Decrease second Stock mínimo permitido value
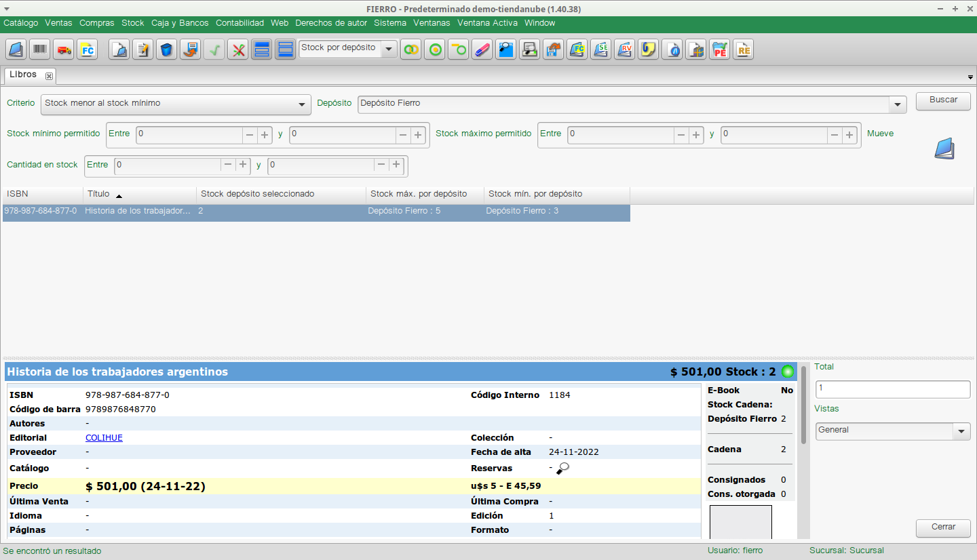The width and height of the screenshot is (977, 560). point(403,135)
